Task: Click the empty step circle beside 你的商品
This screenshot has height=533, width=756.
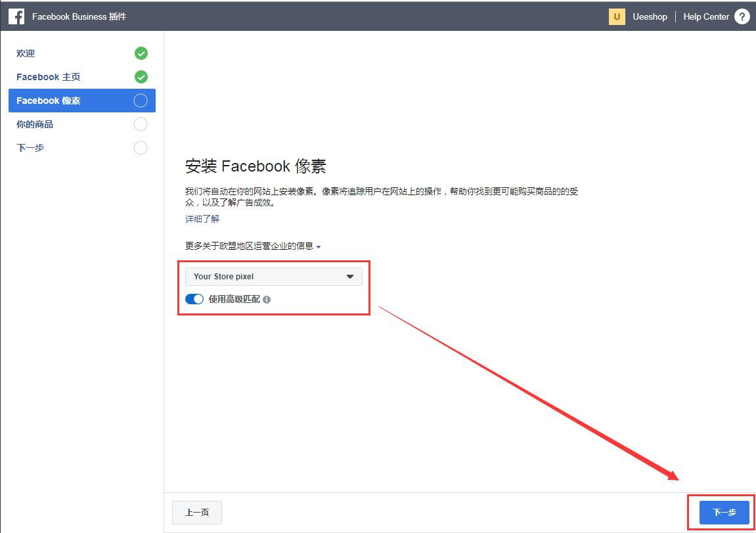Action: coord(141,124)
